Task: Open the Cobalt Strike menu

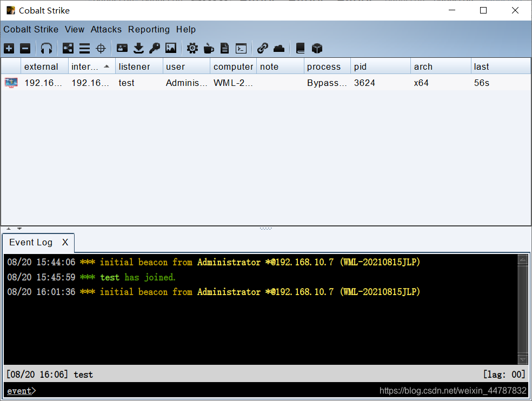Action: coord(31,30)
